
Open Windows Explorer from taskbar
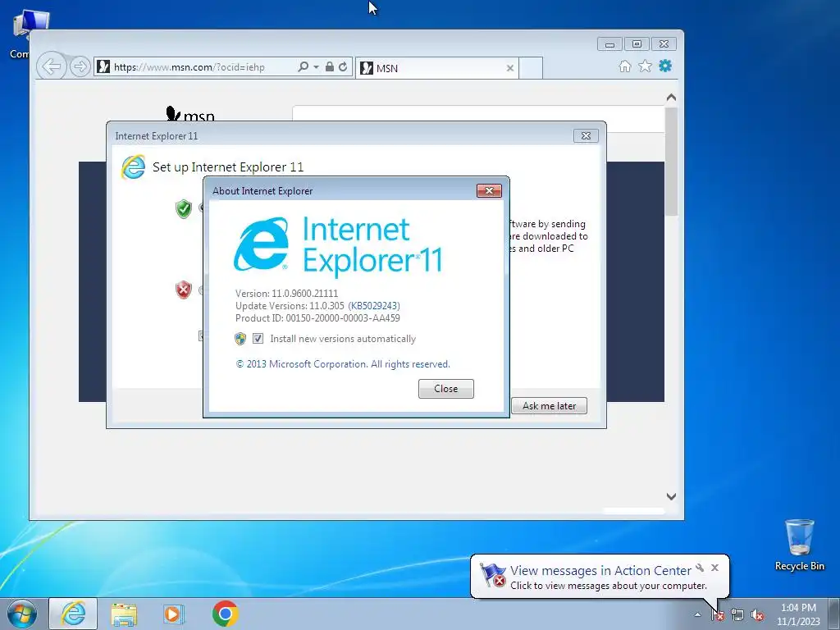(124, 614)
